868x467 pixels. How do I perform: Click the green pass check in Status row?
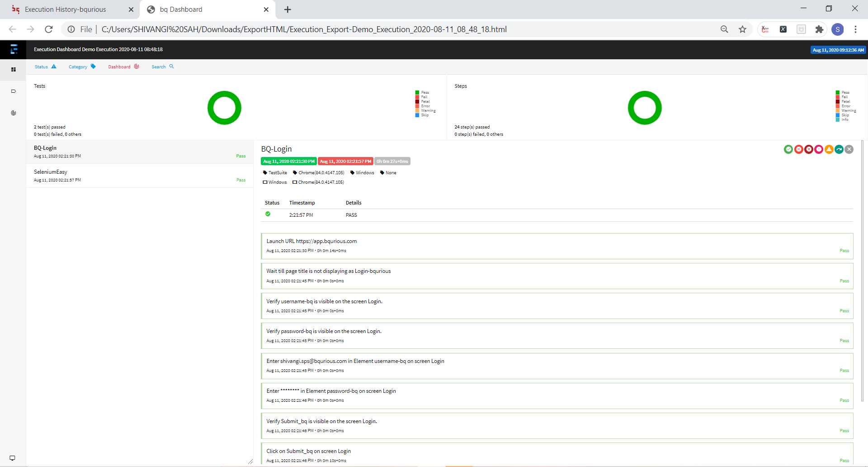[x=268, y=214]
